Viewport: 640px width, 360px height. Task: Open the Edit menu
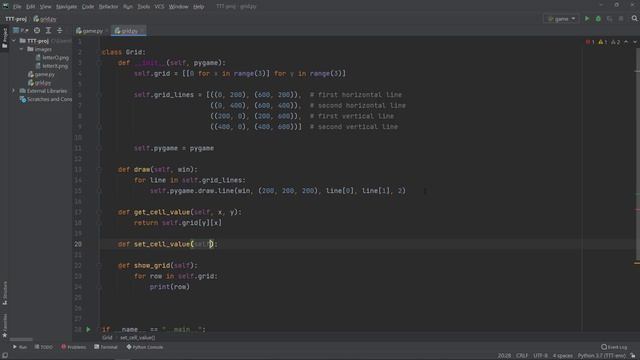tap(31, 7)
